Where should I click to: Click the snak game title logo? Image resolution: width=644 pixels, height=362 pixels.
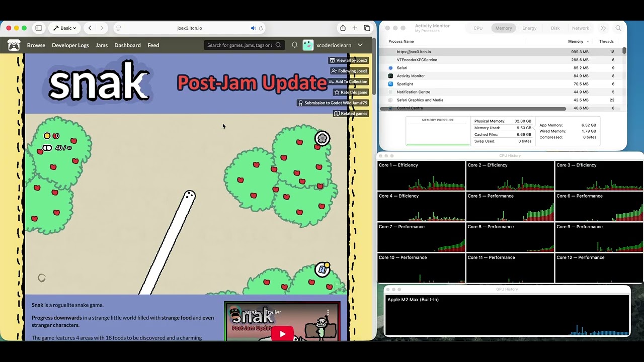pyautogui.click(x=100, y=82)
